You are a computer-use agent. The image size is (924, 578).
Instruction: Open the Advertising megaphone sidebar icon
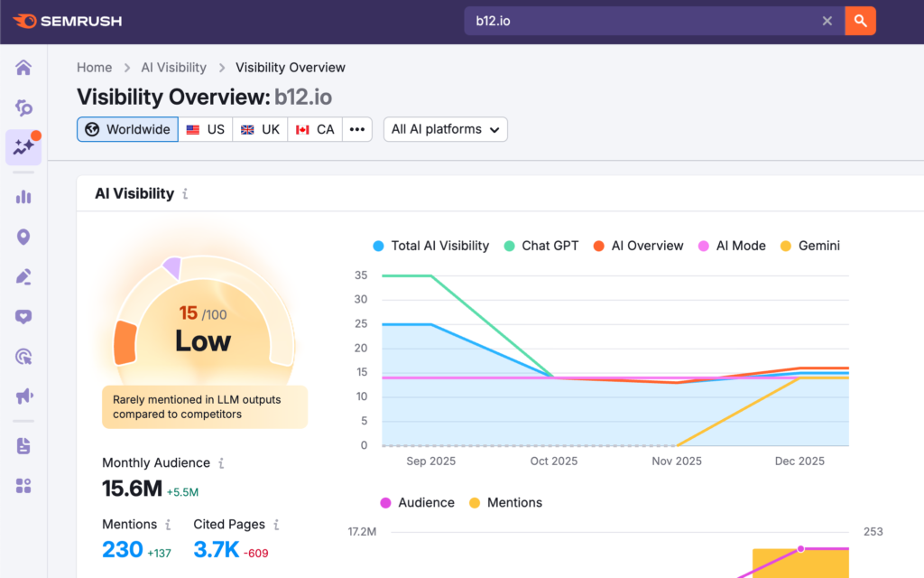pos(23,396)
